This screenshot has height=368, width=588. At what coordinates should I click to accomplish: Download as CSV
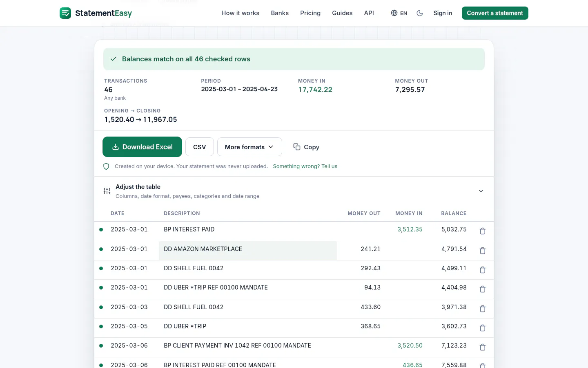click(x=200, y=147)
